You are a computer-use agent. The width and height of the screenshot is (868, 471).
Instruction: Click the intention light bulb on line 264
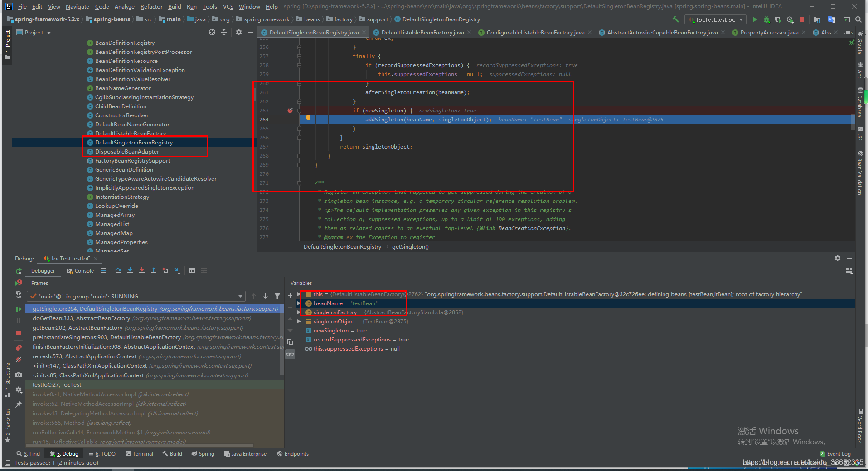coord(308,118)
